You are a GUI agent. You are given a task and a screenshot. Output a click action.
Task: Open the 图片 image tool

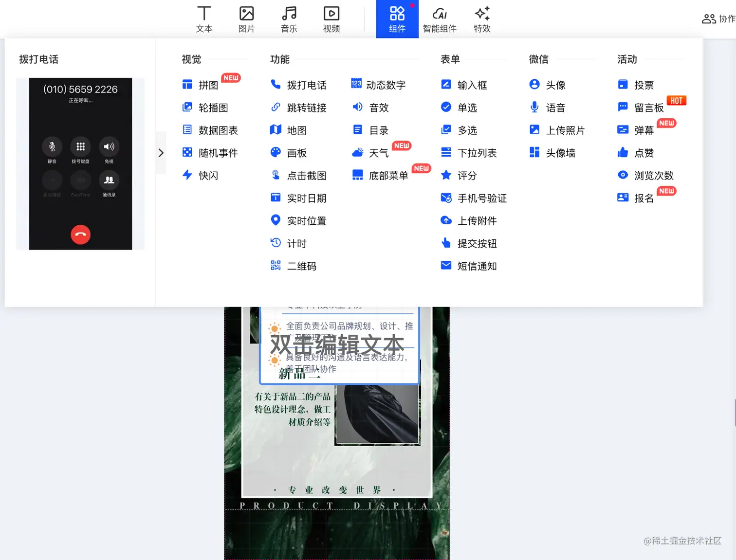click(246, 19)
